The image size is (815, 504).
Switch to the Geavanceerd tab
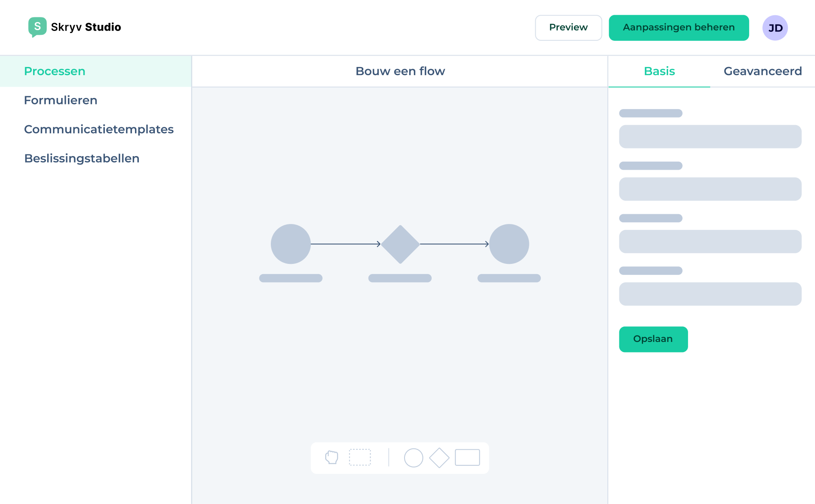click(762, 71)
